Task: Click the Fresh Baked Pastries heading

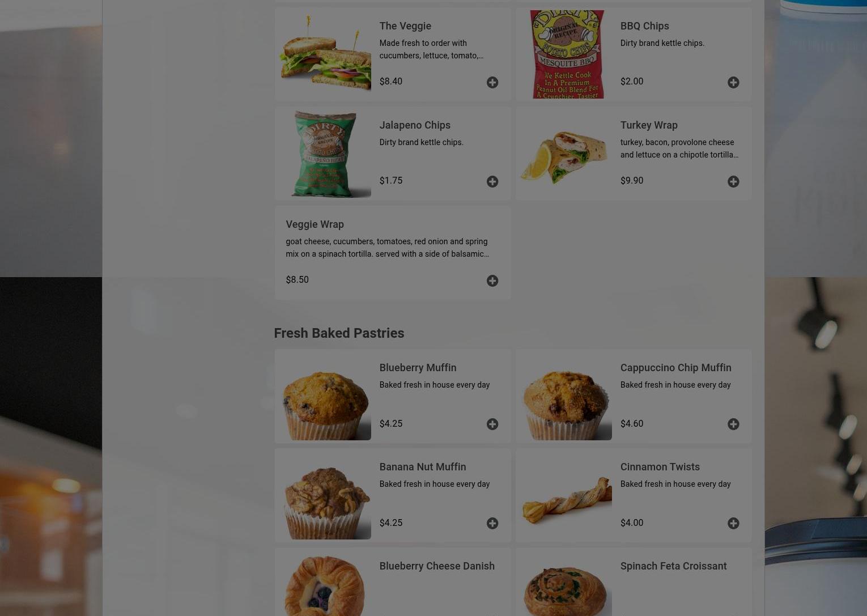Action: [x=339, y=333]
